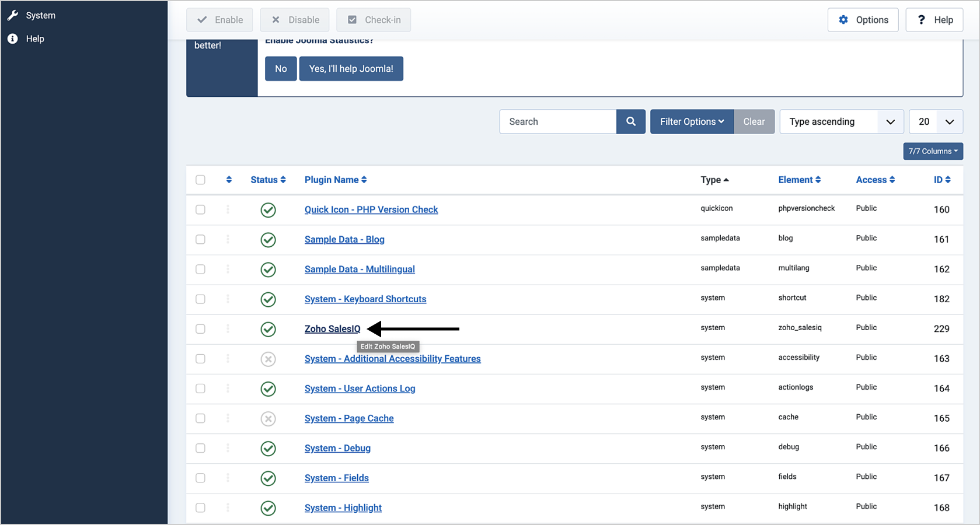
Task: Open the 7/7 Columns dropdown
Action: [x=933, y=151]
